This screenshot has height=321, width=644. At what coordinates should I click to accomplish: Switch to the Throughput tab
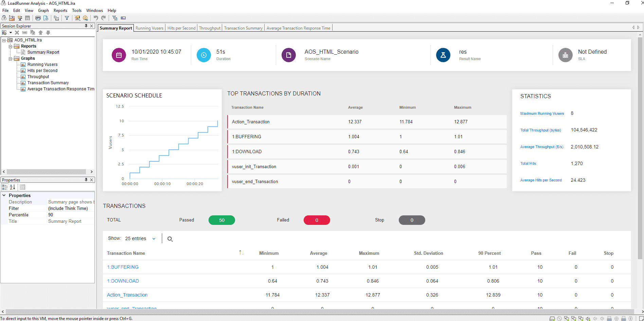(x=210, y=28)
